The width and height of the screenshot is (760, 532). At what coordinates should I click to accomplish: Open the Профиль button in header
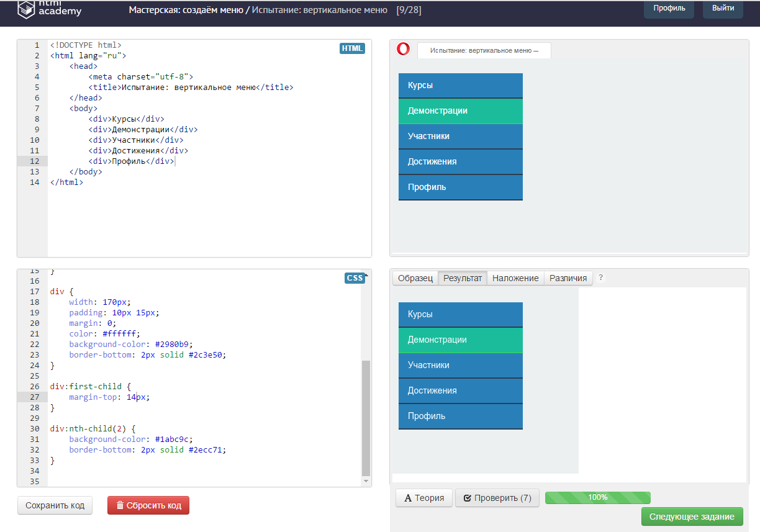pos(669,9)
